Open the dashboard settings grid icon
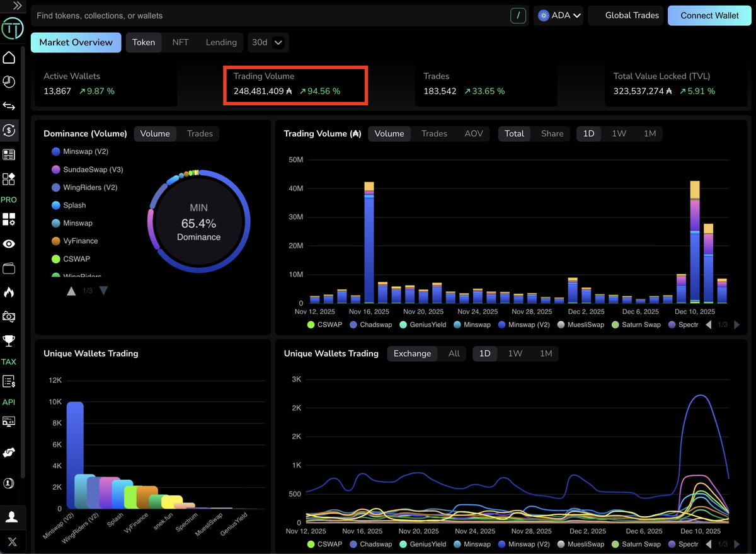The width and height of the screenshot is (756, 554). (x=9, y=219)
